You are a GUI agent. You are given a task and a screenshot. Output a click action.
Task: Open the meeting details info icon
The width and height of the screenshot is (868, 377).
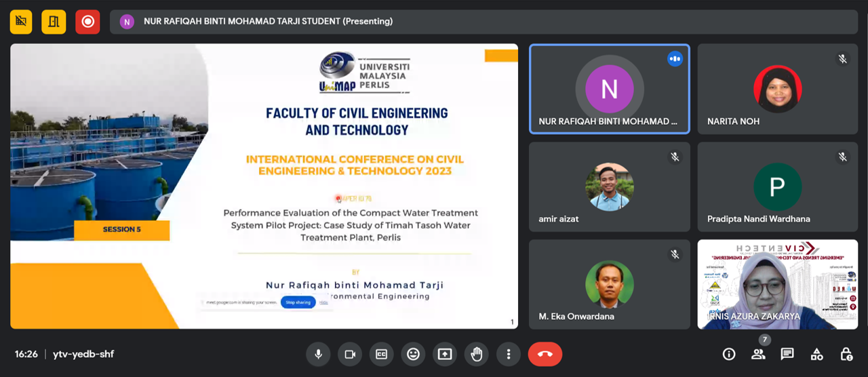point(729,354)
